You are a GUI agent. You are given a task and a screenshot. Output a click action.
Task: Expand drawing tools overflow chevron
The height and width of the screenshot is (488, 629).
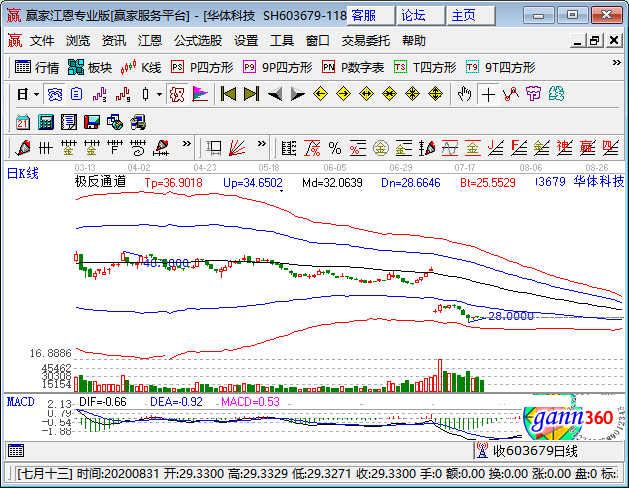[x=187, y=143]
